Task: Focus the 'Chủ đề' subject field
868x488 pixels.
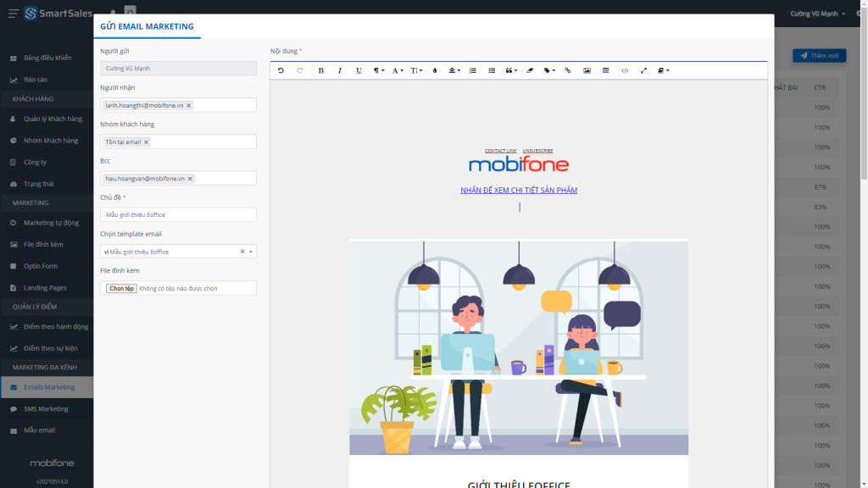Action: pyautogui.click(x=178, y=214)
